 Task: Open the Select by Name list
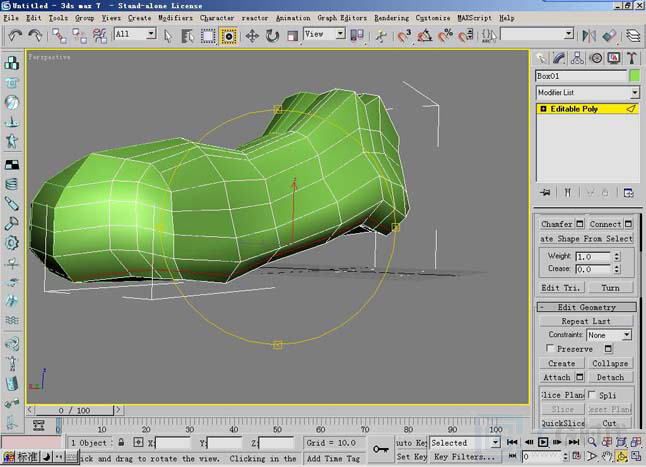[x=187, y=36]
